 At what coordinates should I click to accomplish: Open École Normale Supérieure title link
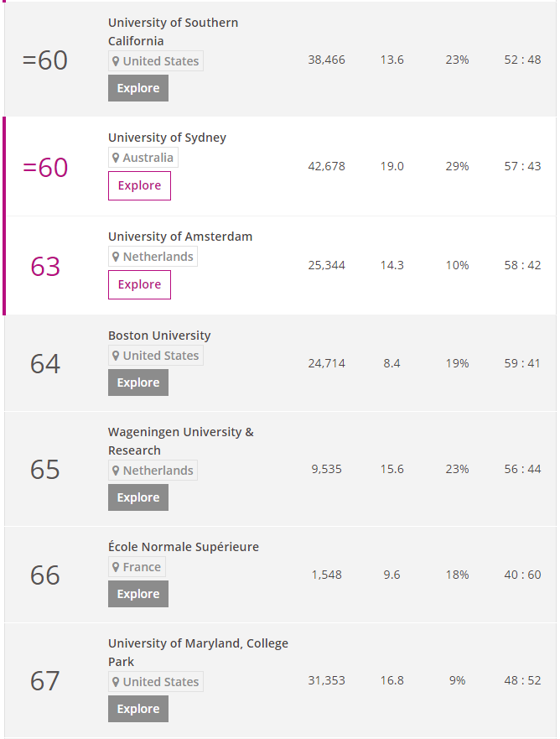pyautogui.click(x=184, y=547)
